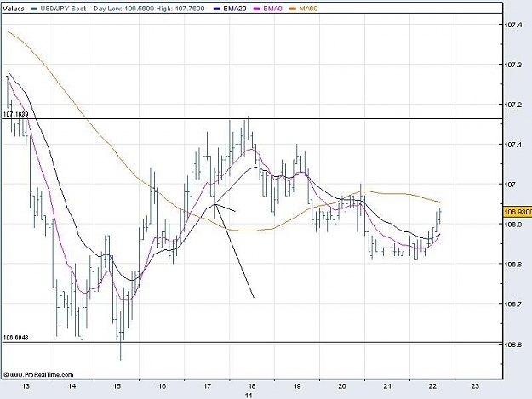Click hour 13 on the time axis

coord(26,386)
